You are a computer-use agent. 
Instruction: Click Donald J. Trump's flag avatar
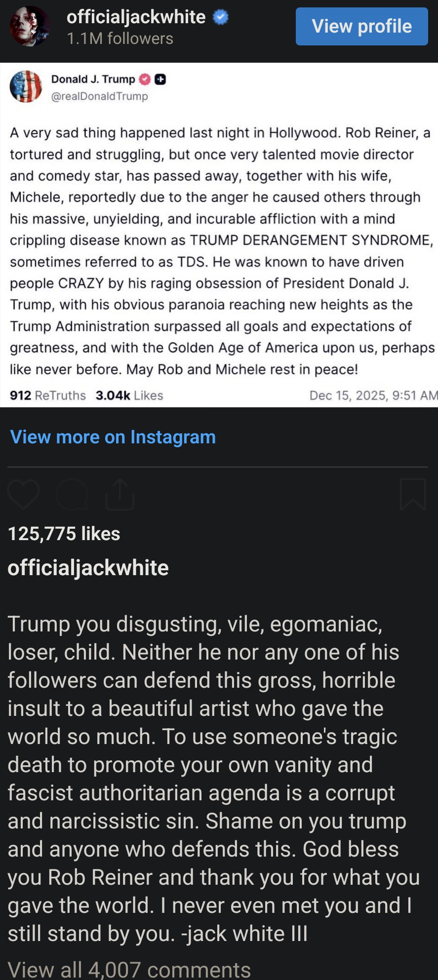(x=26, y=86)
